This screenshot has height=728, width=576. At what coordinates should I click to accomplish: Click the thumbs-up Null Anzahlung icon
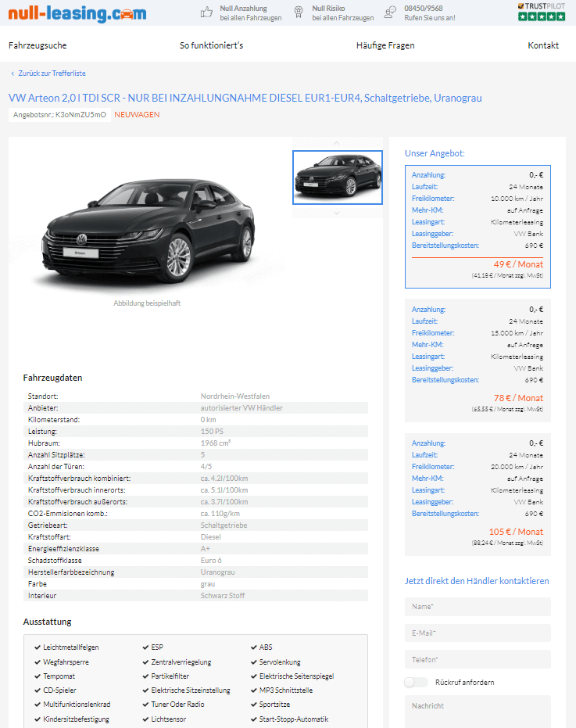[x=206, y=13]
